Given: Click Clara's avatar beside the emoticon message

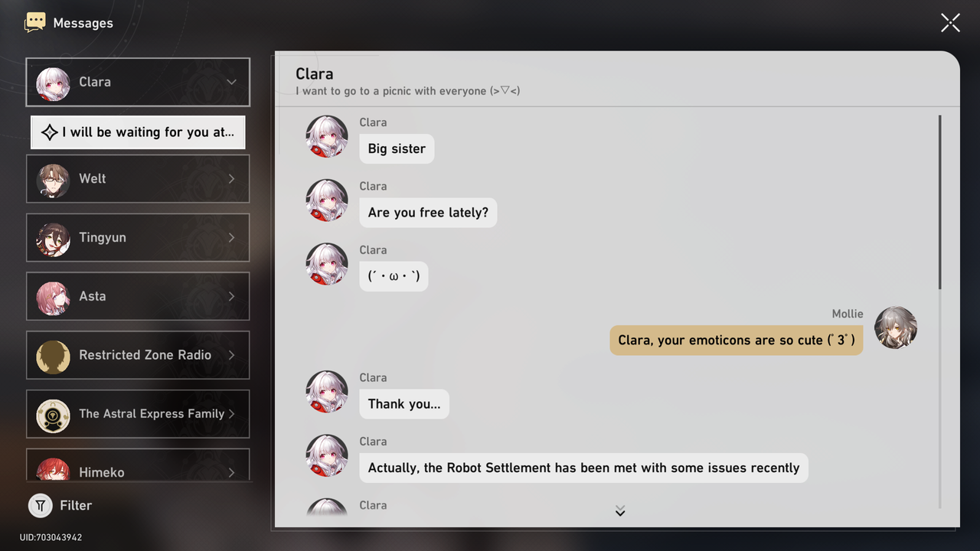Looking at the screenshot, I should (x=327, y=264).
